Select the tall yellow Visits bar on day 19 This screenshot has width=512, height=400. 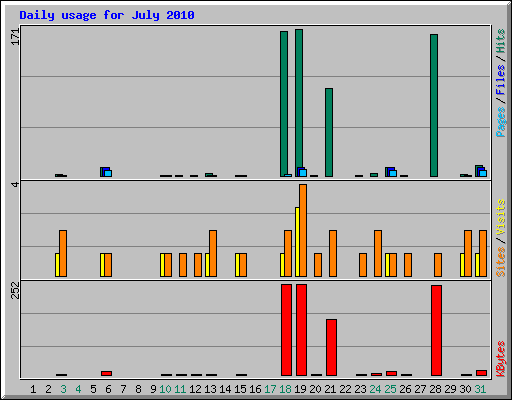[297, 242]
